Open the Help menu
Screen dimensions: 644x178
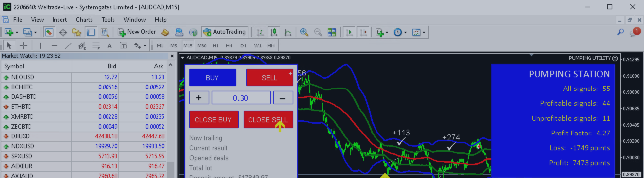tap(161, 20)
